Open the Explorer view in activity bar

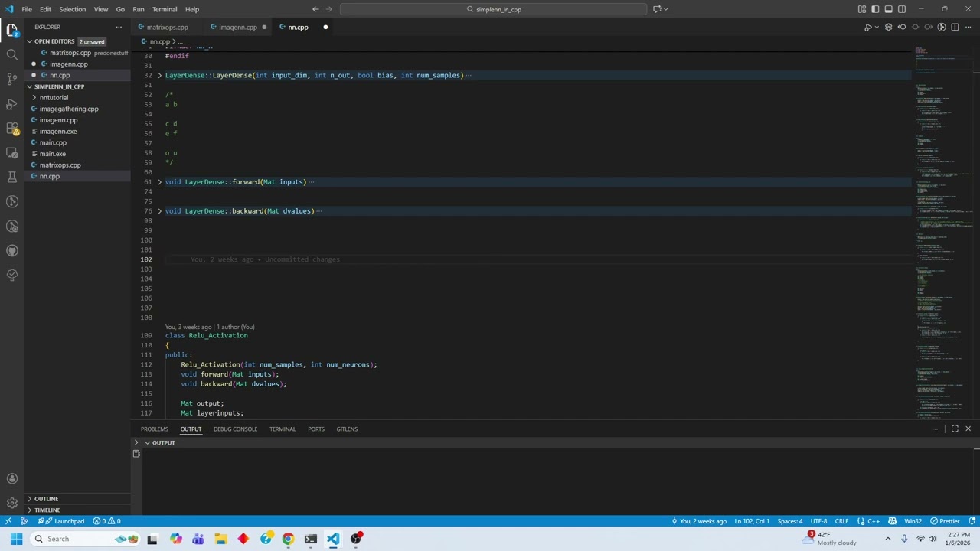(x=11, y=30)
